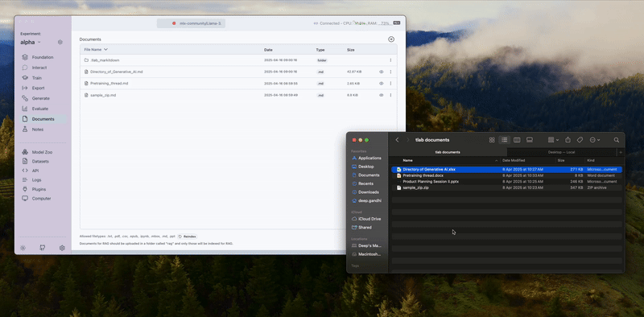Switch to the tlab documents Finder tab
The width and height of the screenshot is (644, 317).
coord(448,152)
